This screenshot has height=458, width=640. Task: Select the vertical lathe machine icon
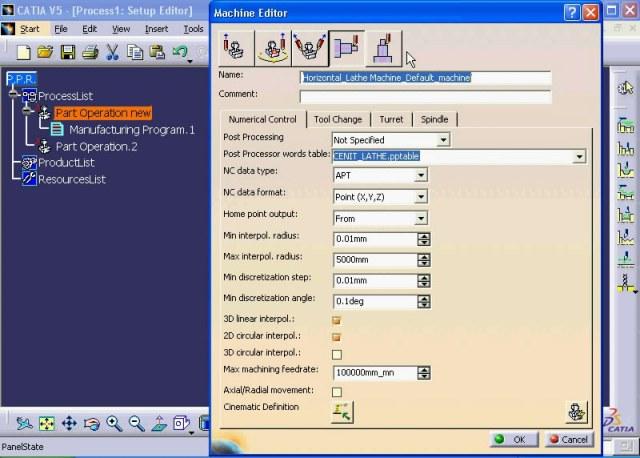[383, 48]
